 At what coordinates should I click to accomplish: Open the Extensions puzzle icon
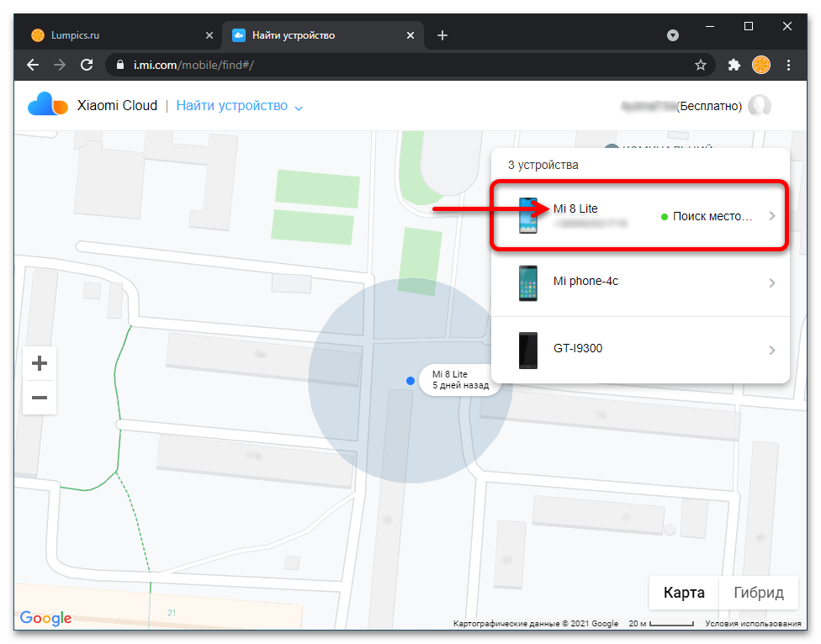click(x=734, y=65)
